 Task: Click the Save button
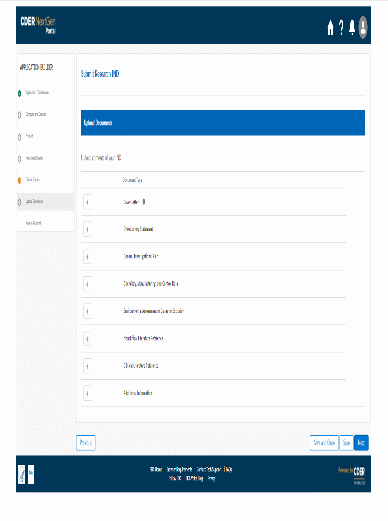346,443
